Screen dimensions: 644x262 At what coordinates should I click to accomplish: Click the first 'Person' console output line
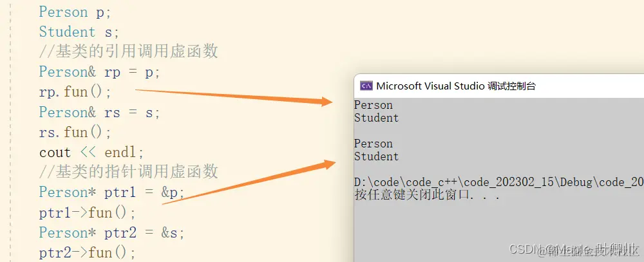click(x=374, y=105)
